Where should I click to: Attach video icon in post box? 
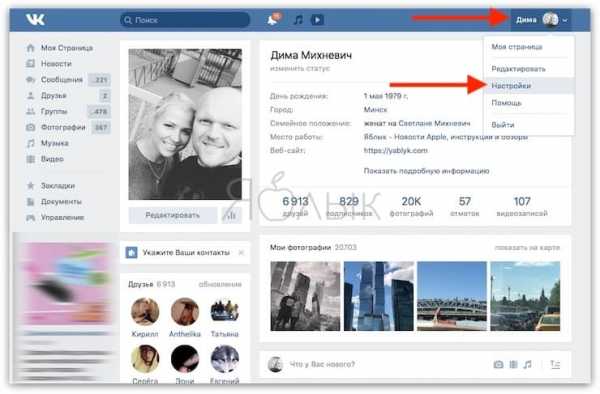514,364
